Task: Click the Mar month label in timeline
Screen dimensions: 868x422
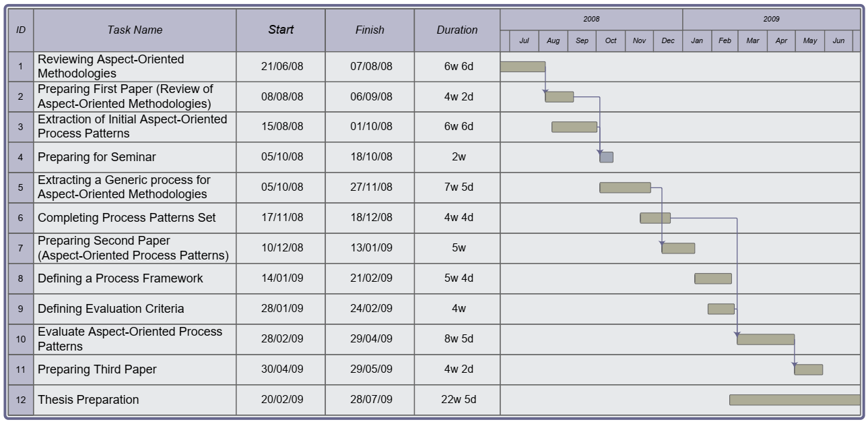Action: tap(753, 41)
